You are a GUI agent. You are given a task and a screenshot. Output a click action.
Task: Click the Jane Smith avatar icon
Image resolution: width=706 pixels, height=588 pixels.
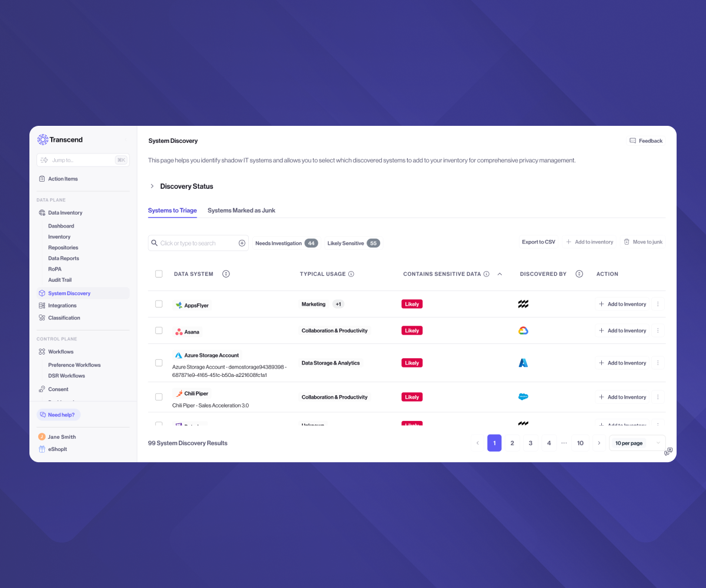[x=42, y=437]
